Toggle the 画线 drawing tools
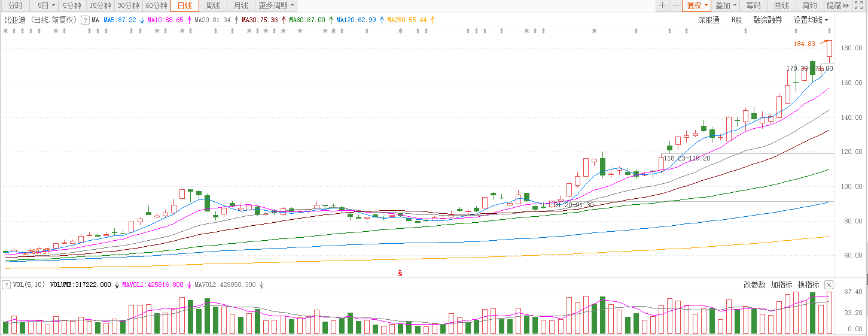Image resolution: width=868 pixels, height=336 pixels. click(x=781, y=5)
